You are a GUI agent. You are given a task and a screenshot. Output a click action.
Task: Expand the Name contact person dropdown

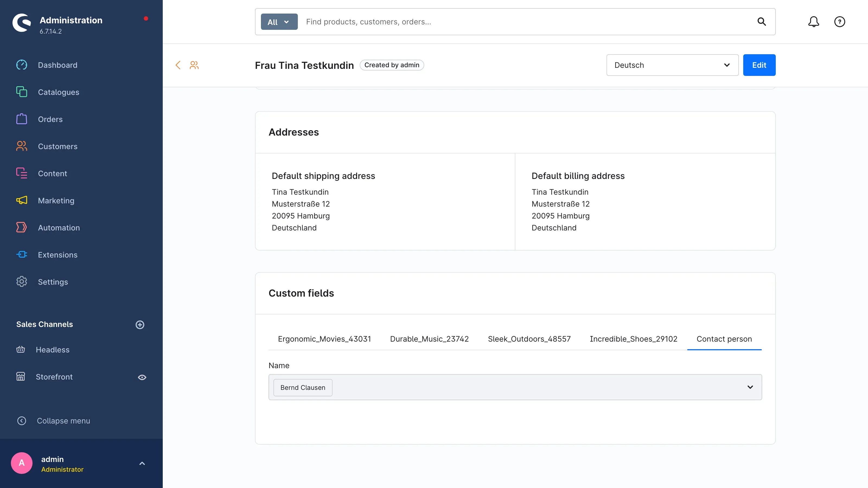coord(750,387)
